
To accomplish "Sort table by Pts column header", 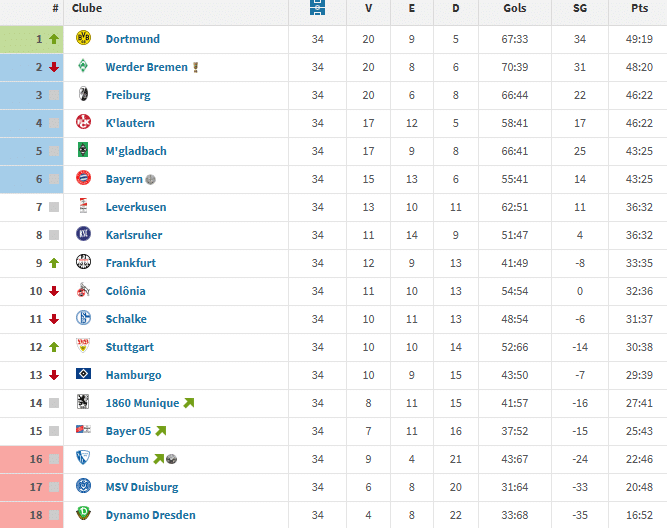I will pos(639,8).
